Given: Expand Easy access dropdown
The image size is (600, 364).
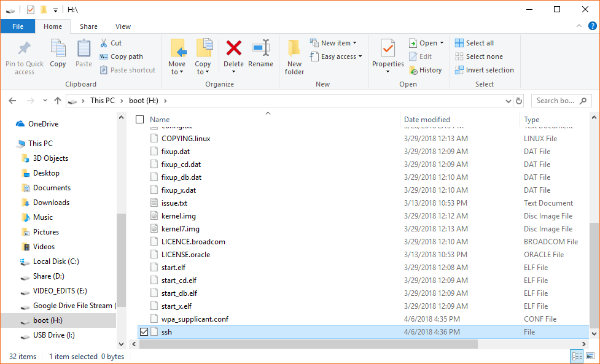Looking at the screenshot, I should tap(336, 56).
